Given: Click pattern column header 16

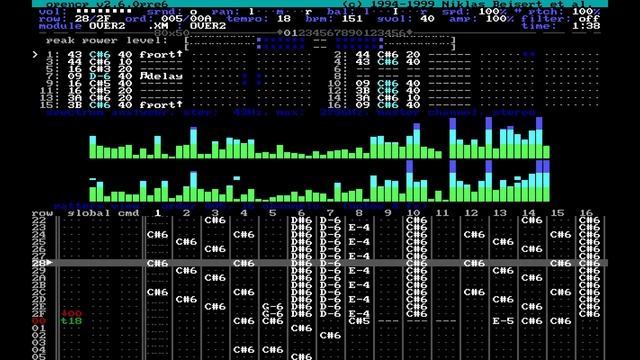Looking at the screenshot, I should (x=586, y=213).
